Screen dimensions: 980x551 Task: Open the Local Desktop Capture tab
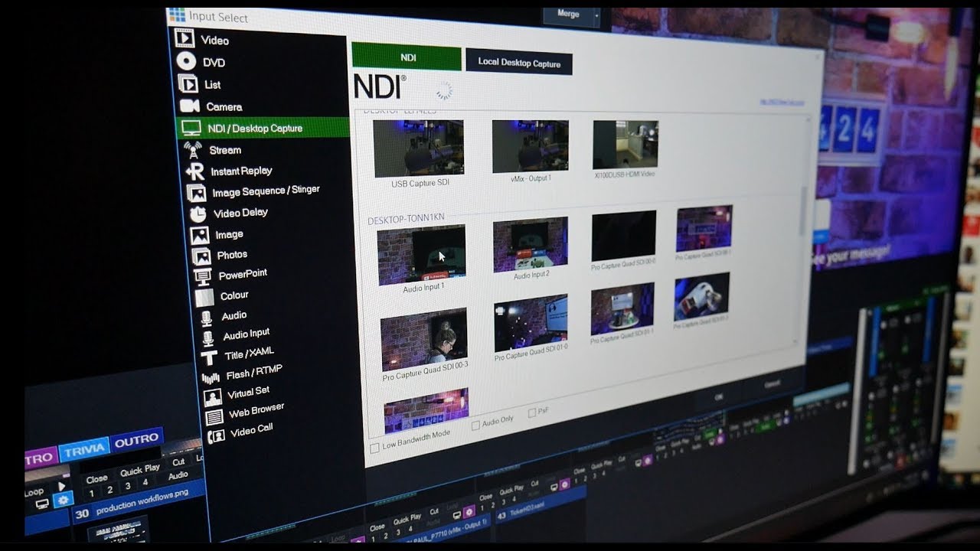(x=519, y=62)
